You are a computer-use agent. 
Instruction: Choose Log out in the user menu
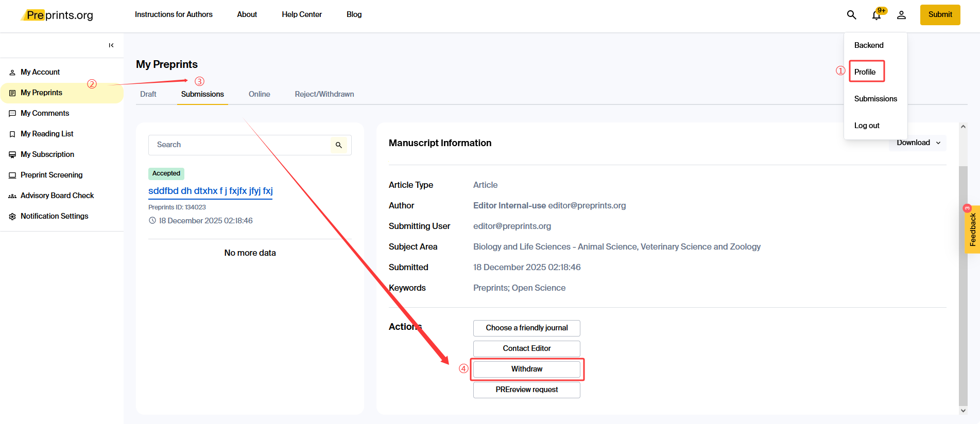(867, 126)
